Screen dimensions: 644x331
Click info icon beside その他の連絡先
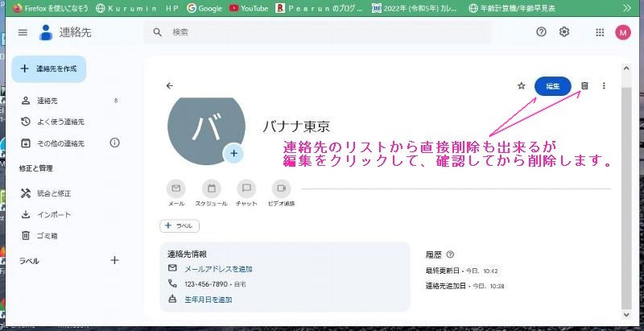(114, 143)
